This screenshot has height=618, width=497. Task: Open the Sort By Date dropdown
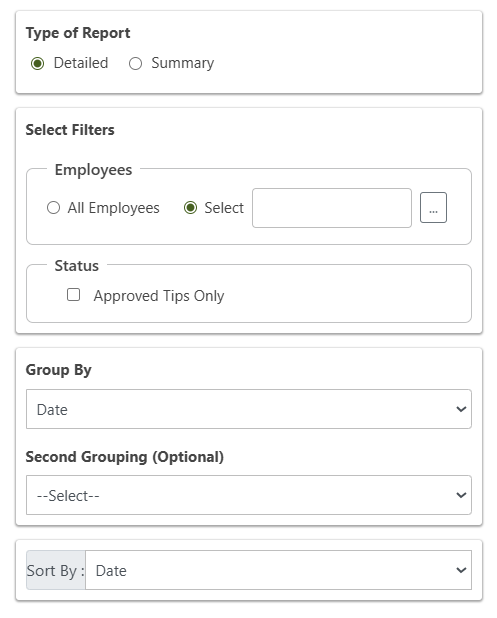[x=278, y=570]
